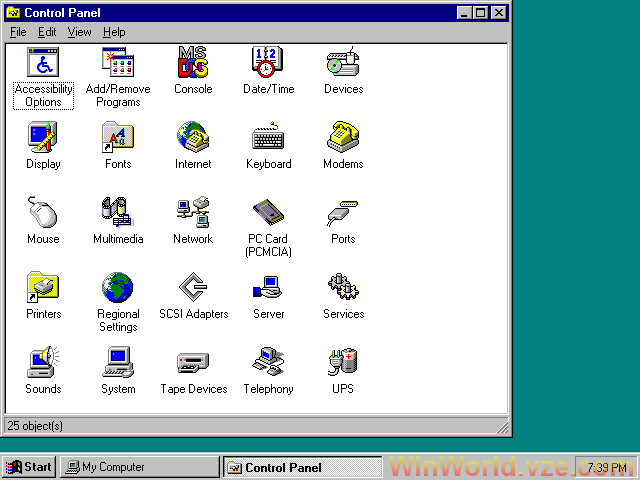Click the Sounds icon
Viewport: 640px width, 480px height.
click(43, 362)
